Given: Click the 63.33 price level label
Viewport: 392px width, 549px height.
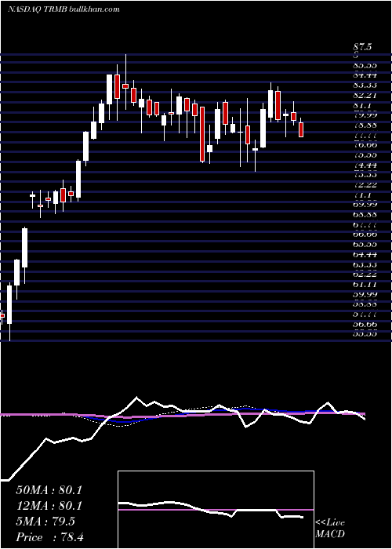Looking at the screenshot, I should [365, 264].
